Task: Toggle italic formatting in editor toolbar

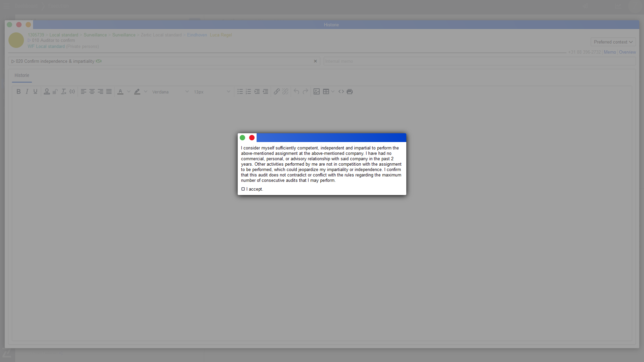Action: pos(27,92)
